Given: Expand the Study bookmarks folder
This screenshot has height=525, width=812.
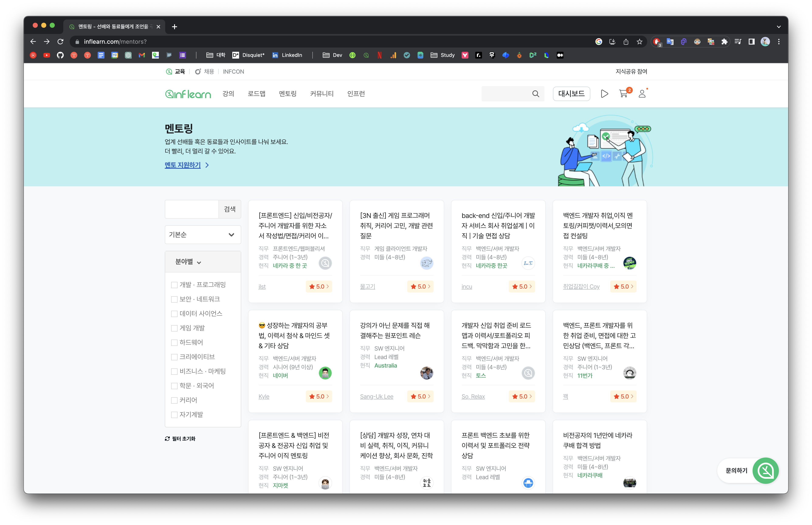Looking at the screenshot, I should 443,55.
